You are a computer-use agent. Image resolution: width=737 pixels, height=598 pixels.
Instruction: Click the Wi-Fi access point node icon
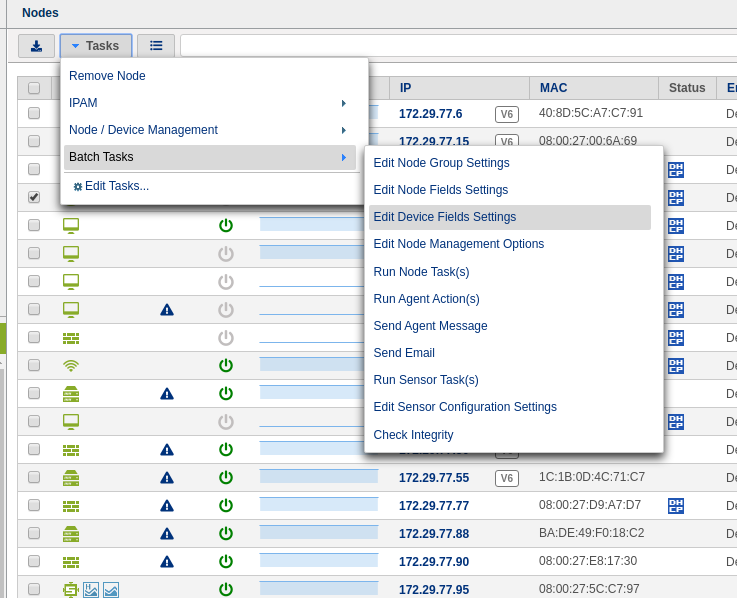(x=71, y=366)
